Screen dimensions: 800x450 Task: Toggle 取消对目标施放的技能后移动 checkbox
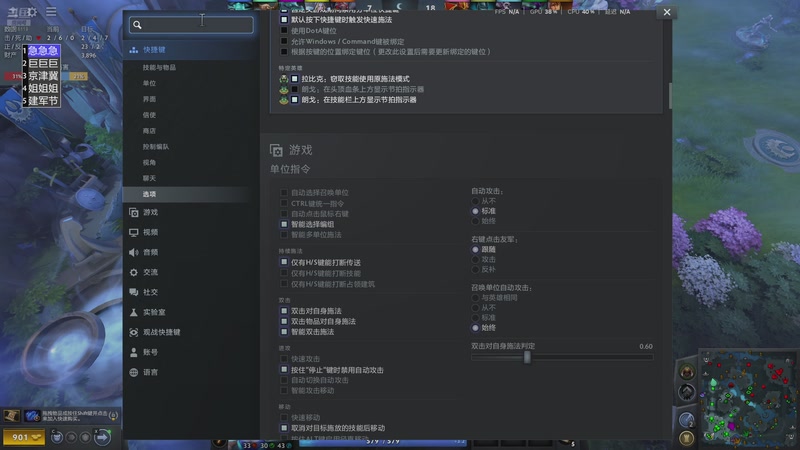284,428
